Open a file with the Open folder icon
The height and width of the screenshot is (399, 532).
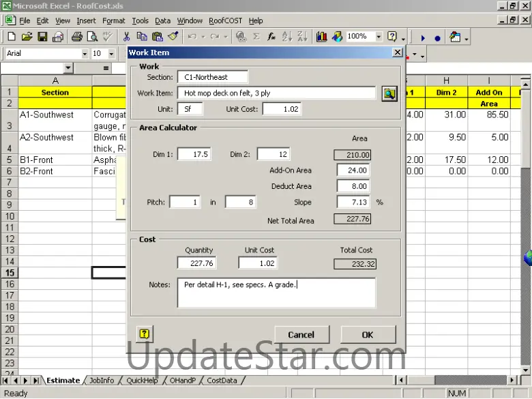(x=27, y=37)
